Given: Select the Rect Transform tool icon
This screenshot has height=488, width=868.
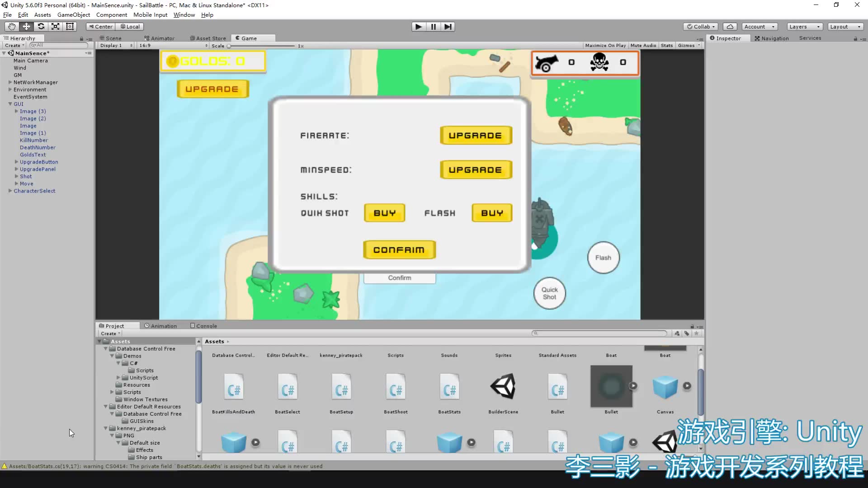Looking at the screenshot, I should [x=70, y=27].
